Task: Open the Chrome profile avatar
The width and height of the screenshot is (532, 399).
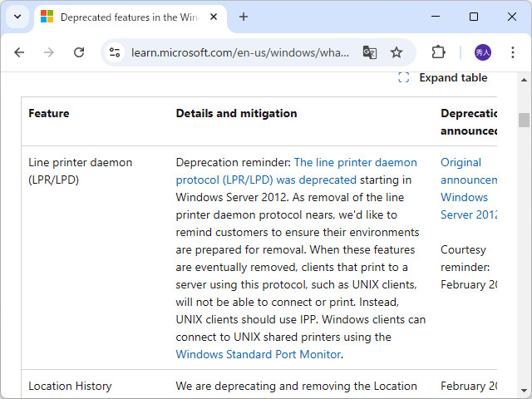Action: pyautogui.click(x=483, y=52)
